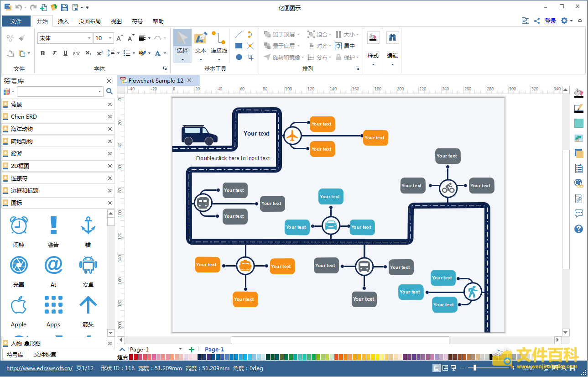This screenshot has width=588, height=377.
Task: Select the rectangle shape tool
Action: [x=239, y=46]
